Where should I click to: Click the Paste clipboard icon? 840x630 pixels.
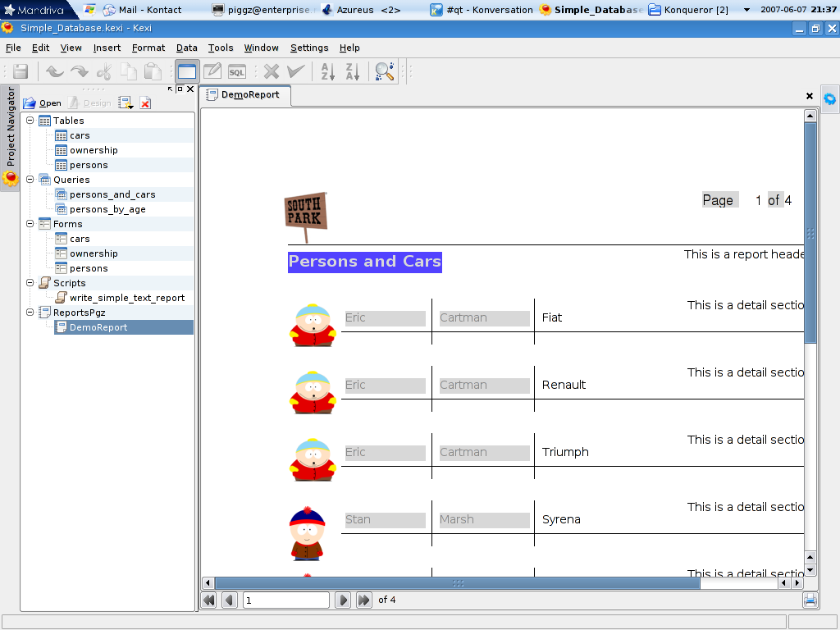coord(153,71)
